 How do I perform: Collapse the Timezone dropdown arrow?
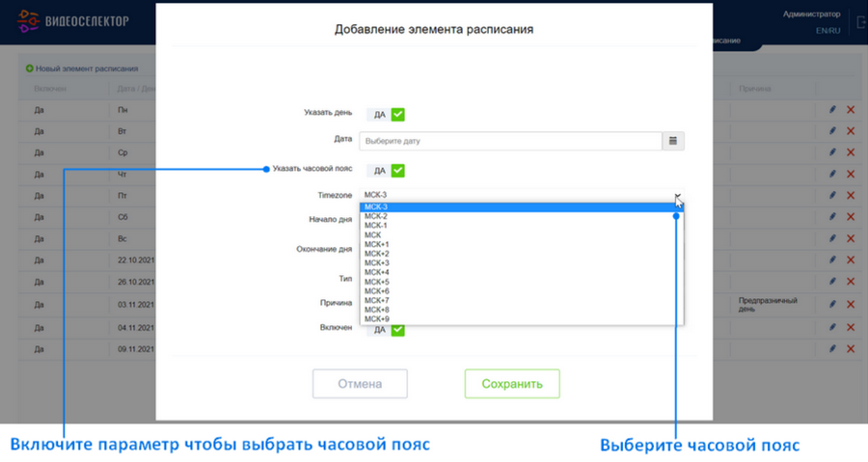(x=677, y=195)
